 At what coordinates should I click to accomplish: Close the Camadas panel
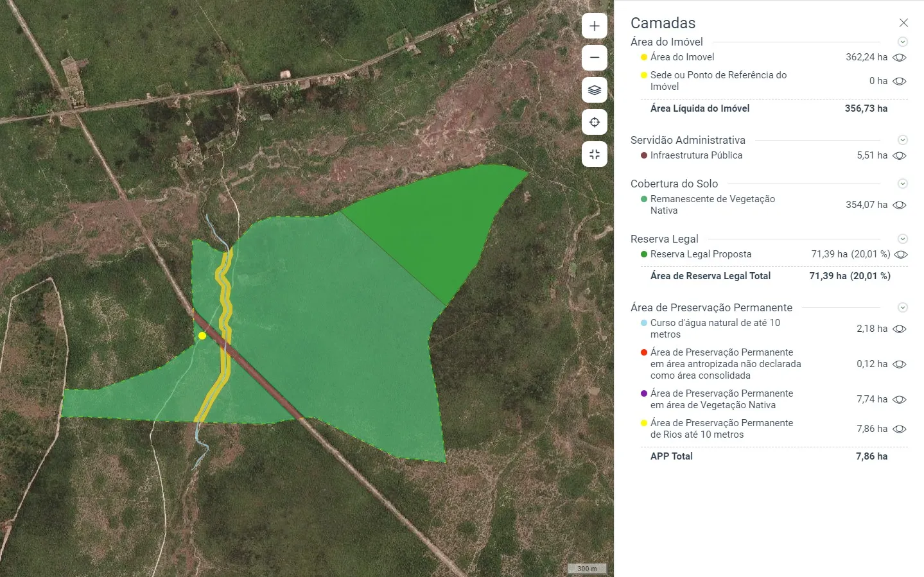[903, 23]
